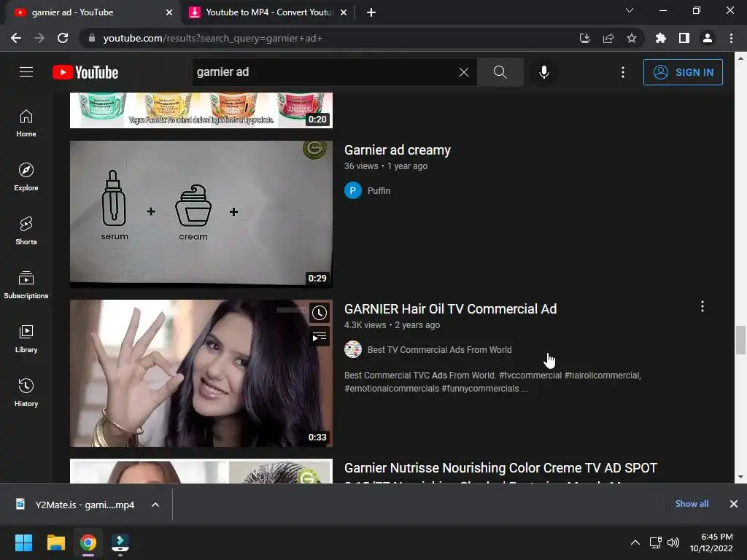The height and width of the screenshot is (560, 747).
Task: Click the serum and cream video thumbnail
Action: click(x=201, y=214)
